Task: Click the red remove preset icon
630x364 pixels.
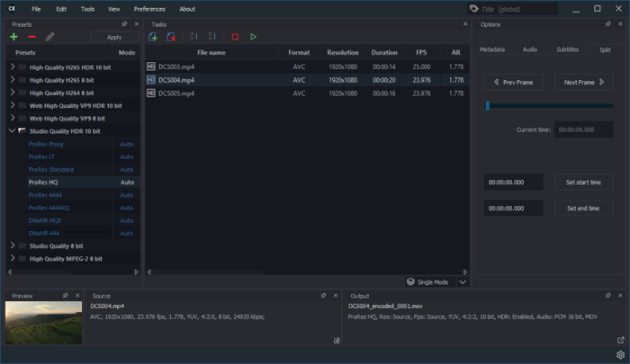Action: (31, 37)
